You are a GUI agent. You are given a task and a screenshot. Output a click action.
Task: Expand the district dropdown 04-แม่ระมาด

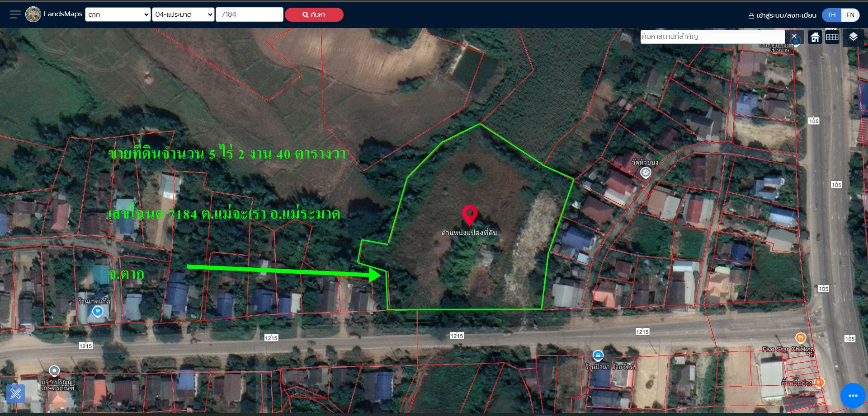(183, 14)
